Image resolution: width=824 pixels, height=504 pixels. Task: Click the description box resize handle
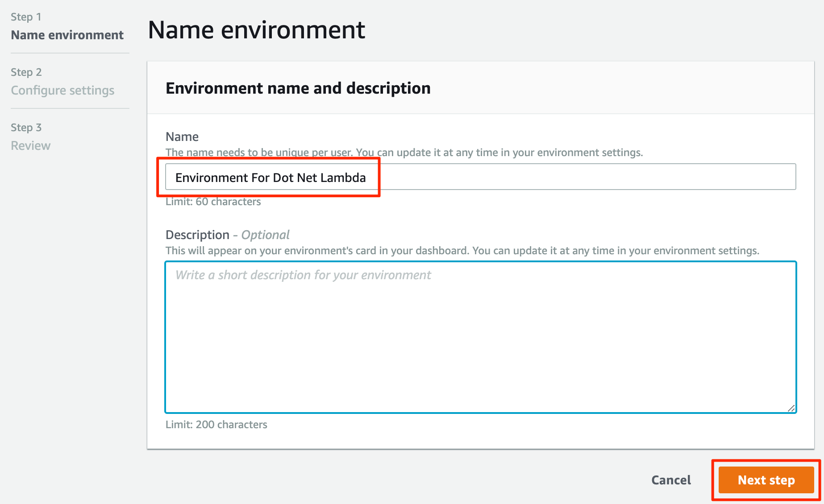pos(792,408)
